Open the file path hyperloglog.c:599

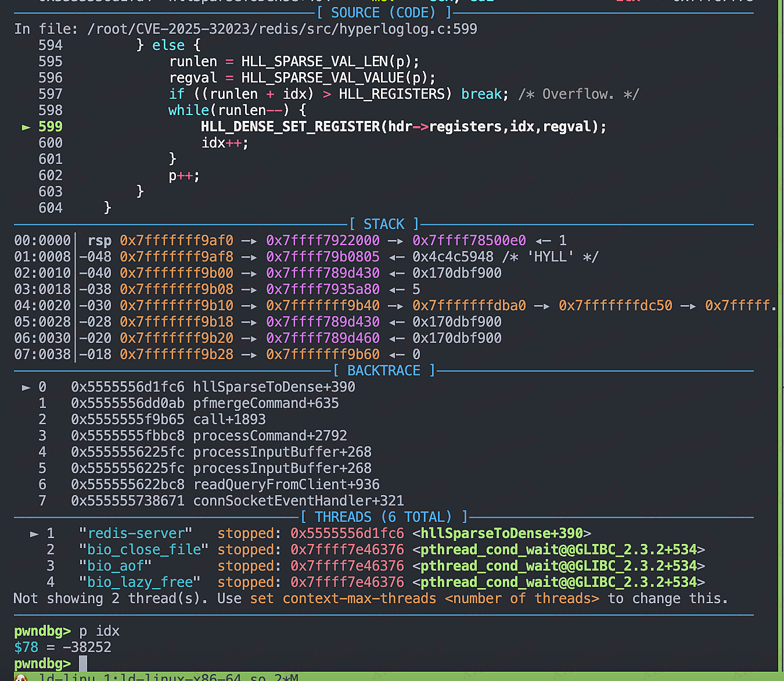[x=283, y=28]
